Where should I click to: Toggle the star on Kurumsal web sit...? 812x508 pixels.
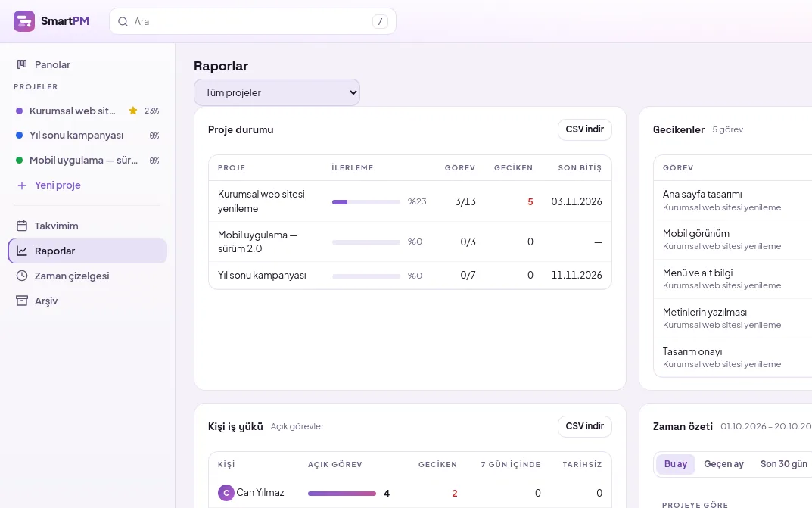[x=133, y=111]
